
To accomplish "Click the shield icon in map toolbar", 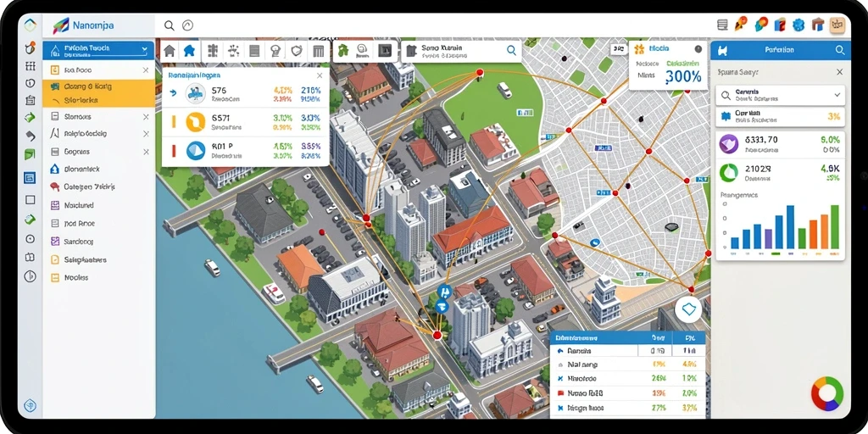I will [298, 51].
